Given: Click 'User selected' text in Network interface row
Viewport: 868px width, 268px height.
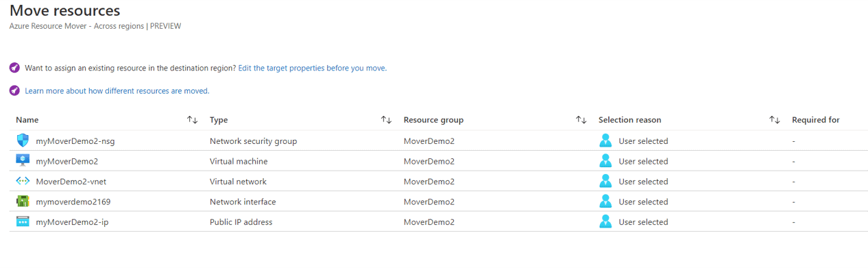Looking at the screenshot, I should tap(643, 202).
